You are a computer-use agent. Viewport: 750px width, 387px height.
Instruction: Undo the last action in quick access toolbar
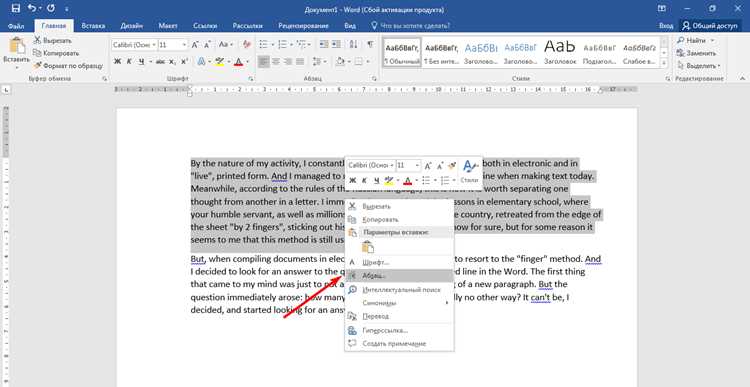tap(32, 9)
